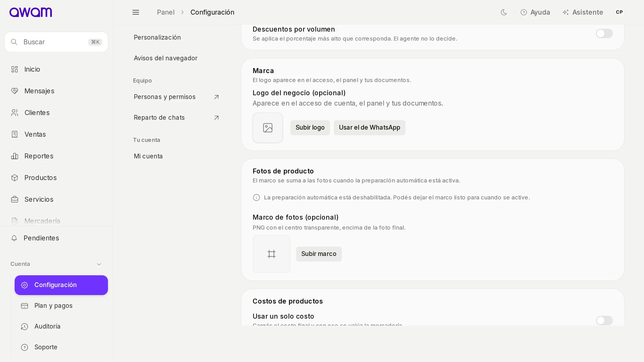Screen dimensions: 644x362
Task: Open the Asistente sparkle icon
Action: click(x=566, y=12)
